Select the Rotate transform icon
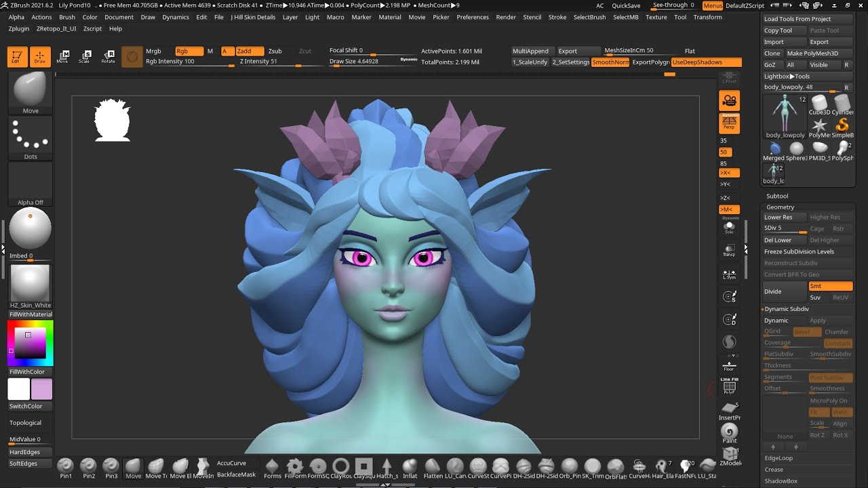 [x=108, y=57]
